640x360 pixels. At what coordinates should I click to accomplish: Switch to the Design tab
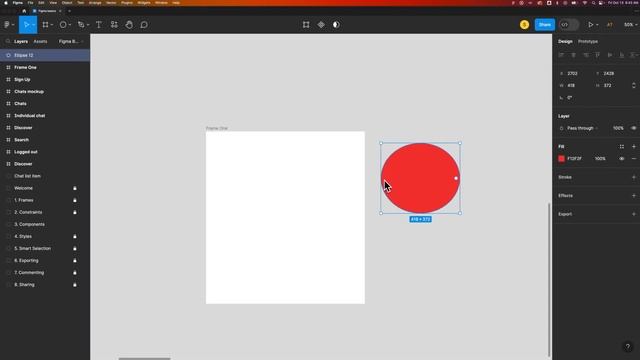[565, 41]
